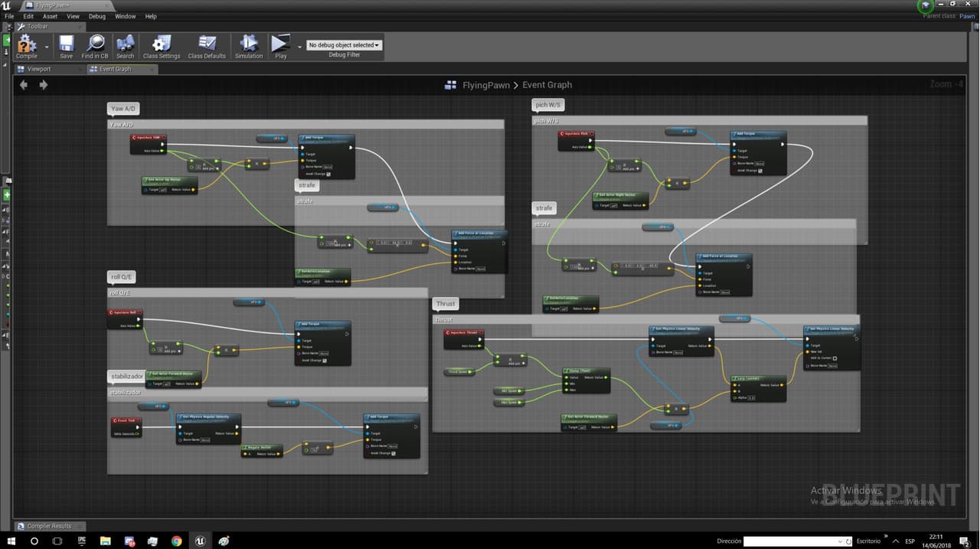Open the Compile options dropdown arrow
The width and height of the screenshot is (980, 549).
tap(47, 47)
